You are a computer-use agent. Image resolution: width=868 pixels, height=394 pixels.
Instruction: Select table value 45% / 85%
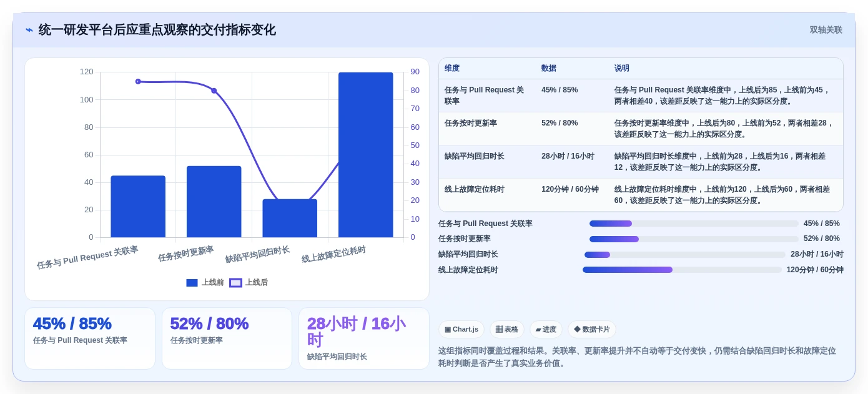tap(560, 90)
